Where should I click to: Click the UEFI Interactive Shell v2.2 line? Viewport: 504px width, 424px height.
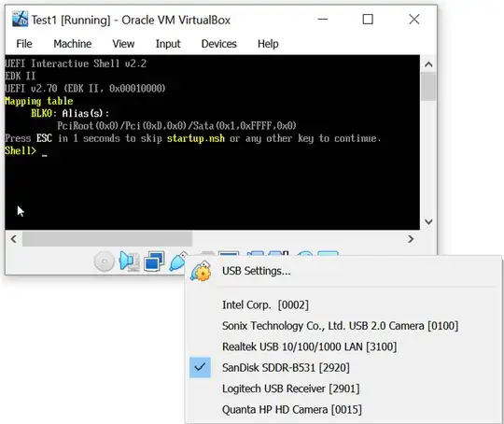click(x=76, y=64)
